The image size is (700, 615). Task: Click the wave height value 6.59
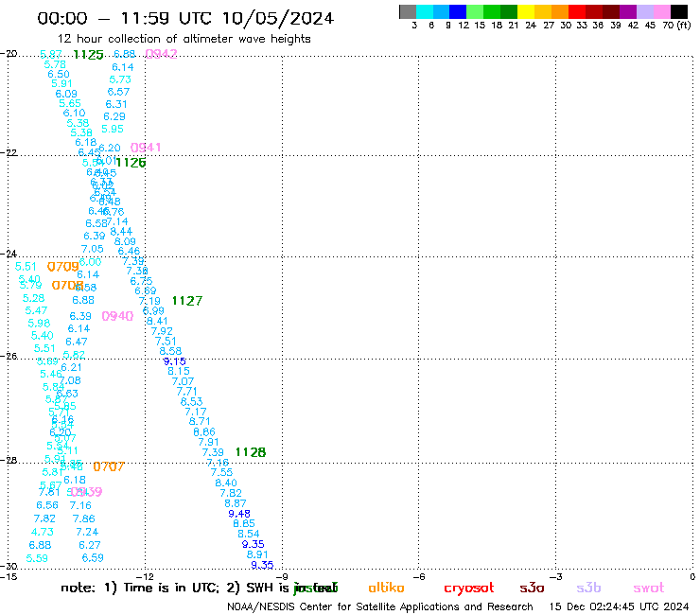click(x=93, y=558)
